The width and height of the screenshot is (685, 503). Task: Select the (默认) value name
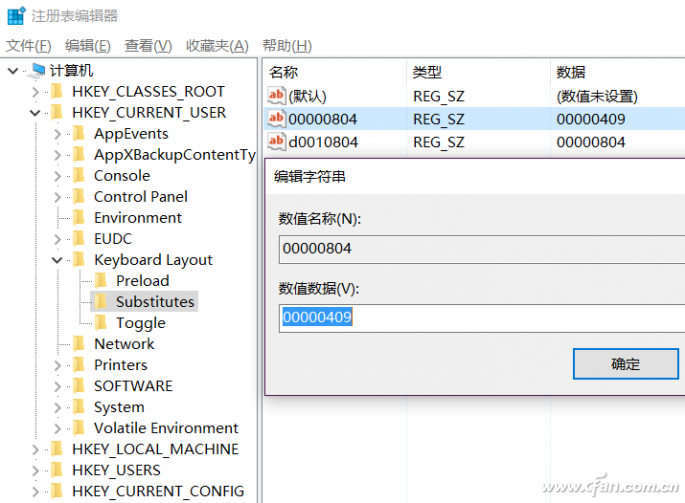[x=307, y=96]
